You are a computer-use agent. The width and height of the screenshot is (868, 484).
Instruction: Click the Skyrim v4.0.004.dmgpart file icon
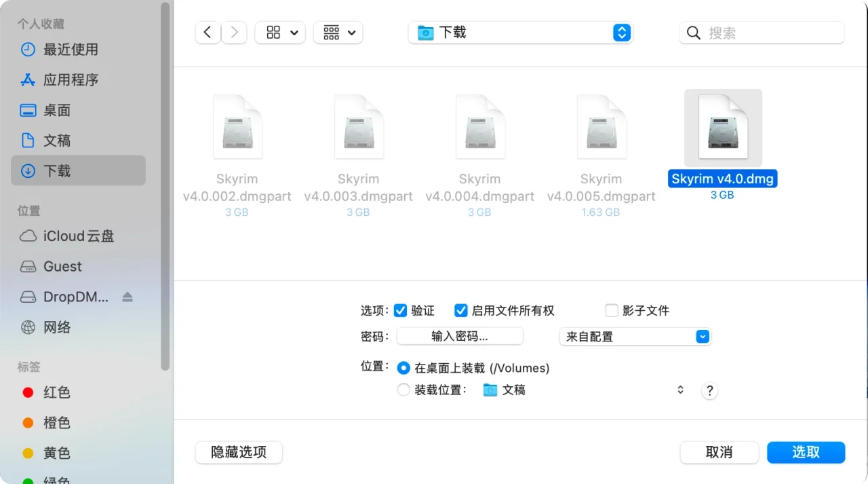click(480, 127)
